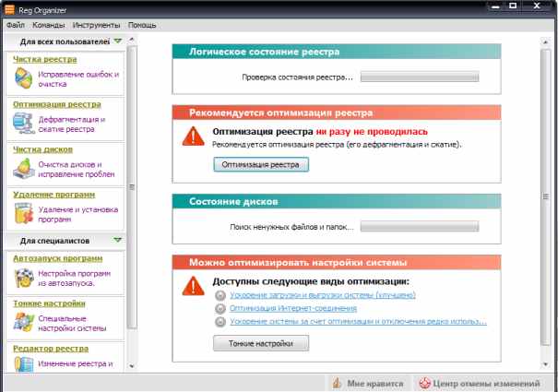The height and width of the screenshot is (392, 558).
Task: Open the Автозапуск программ sidebar link
Action: coord(58,258)
